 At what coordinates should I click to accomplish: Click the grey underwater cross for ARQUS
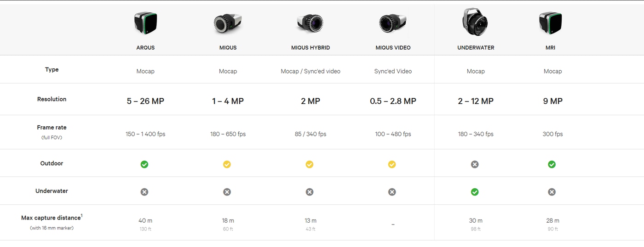(144, 192)
